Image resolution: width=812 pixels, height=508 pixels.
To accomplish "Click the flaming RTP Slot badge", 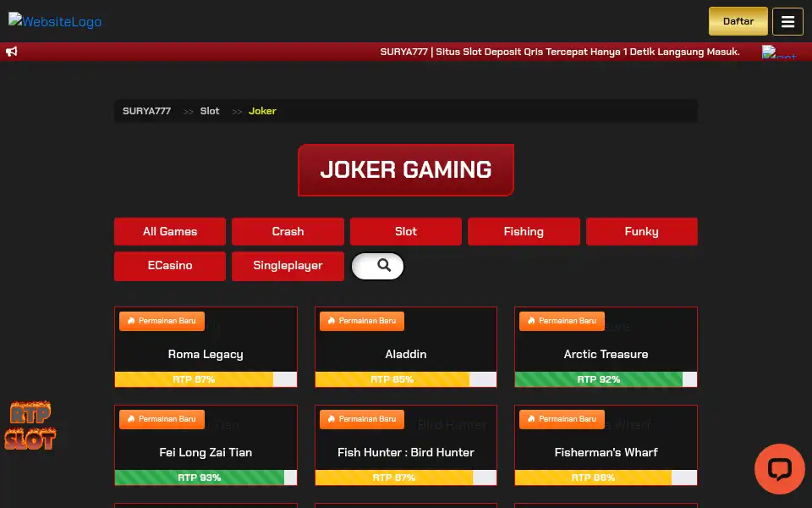I will tap(30, 425).
